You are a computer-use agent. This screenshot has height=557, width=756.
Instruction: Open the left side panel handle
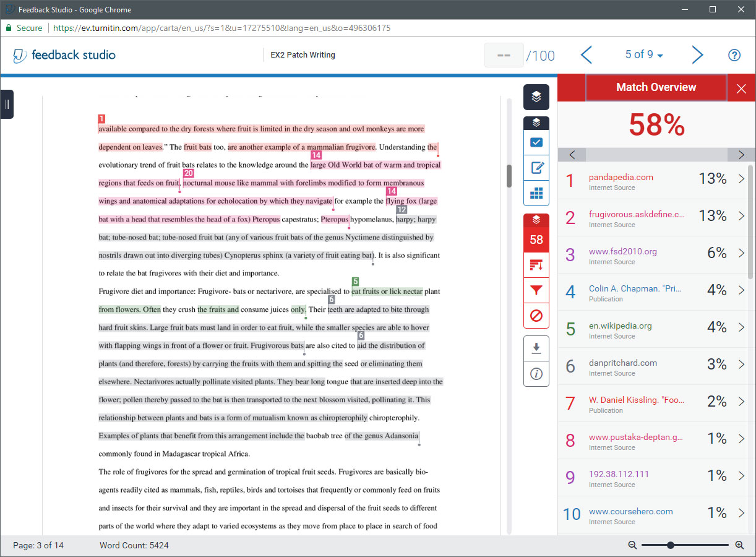click(7, 104)
